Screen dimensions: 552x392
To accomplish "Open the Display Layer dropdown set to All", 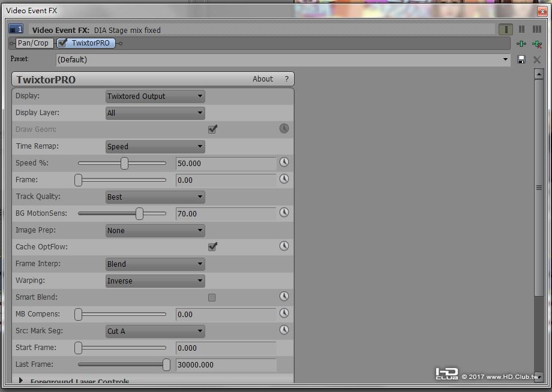I will point(155,113).
